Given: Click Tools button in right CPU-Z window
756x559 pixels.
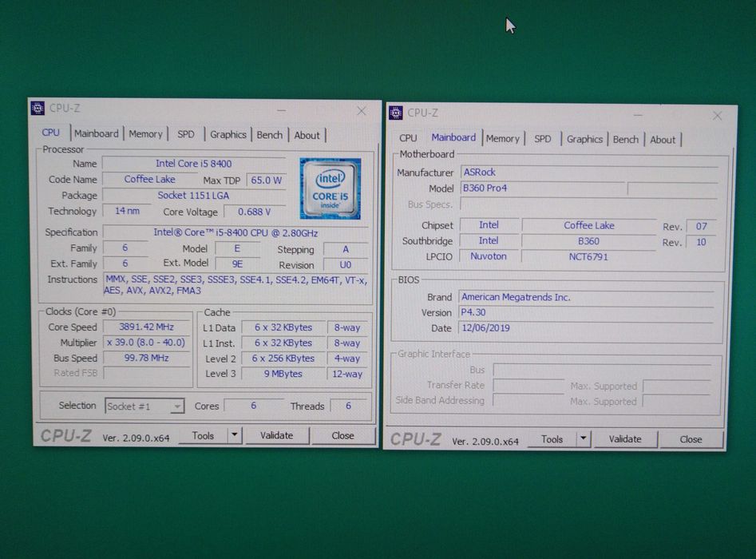Looking at the screenshot, I should (x=552, y=439).
